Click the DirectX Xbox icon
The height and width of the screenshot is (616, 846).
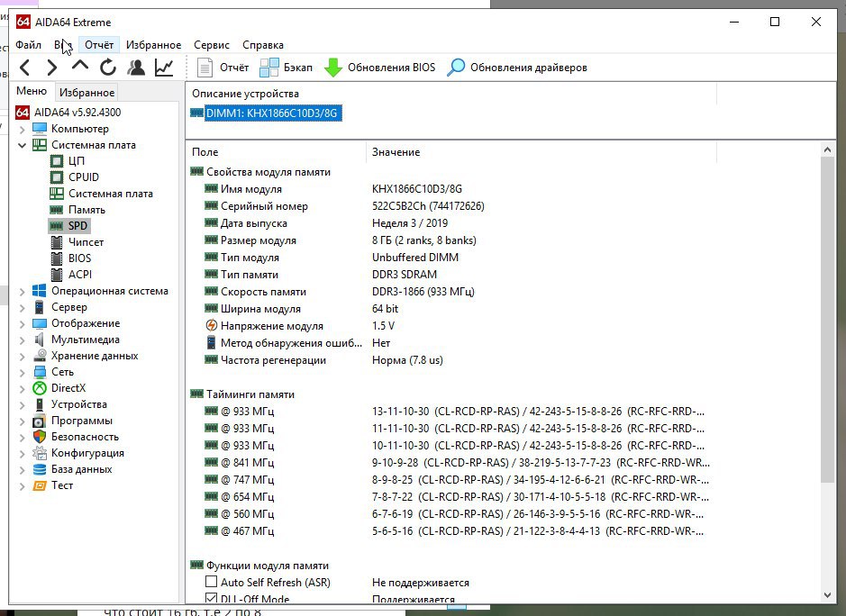[40, 388]
